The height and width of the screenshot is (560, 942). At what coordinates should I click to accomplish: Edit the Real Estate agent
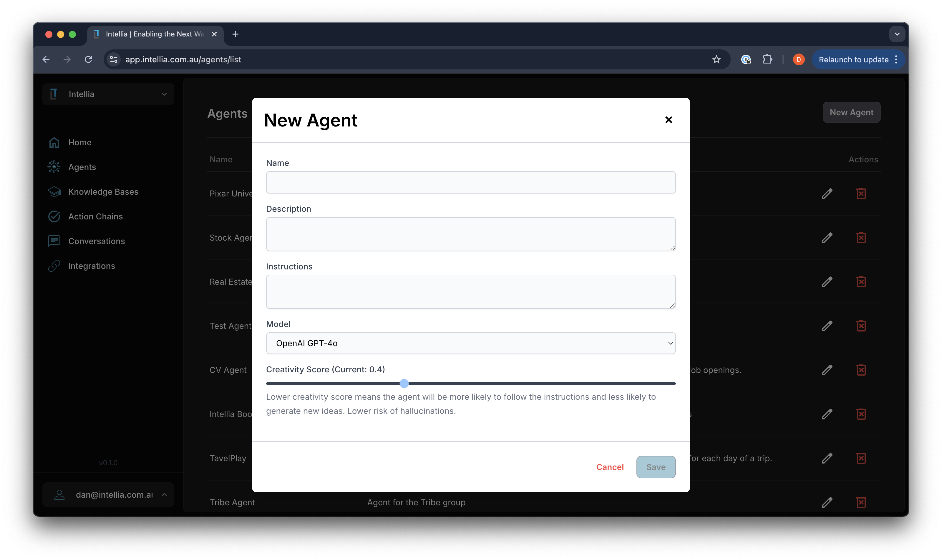827,282
